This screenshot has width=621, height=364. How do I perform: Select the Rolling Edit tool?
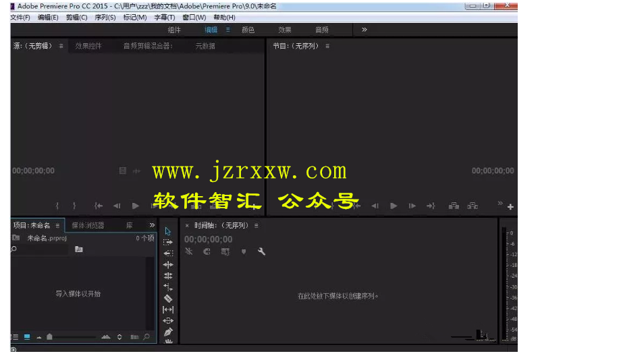tap(168, 276)
